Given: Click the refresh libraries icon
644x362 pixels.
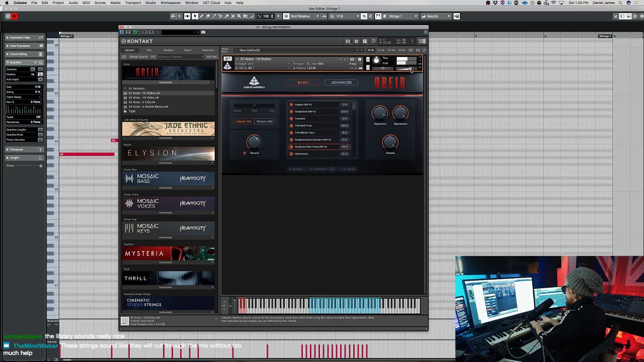Looking at the screenshot, I should (124, 57).
